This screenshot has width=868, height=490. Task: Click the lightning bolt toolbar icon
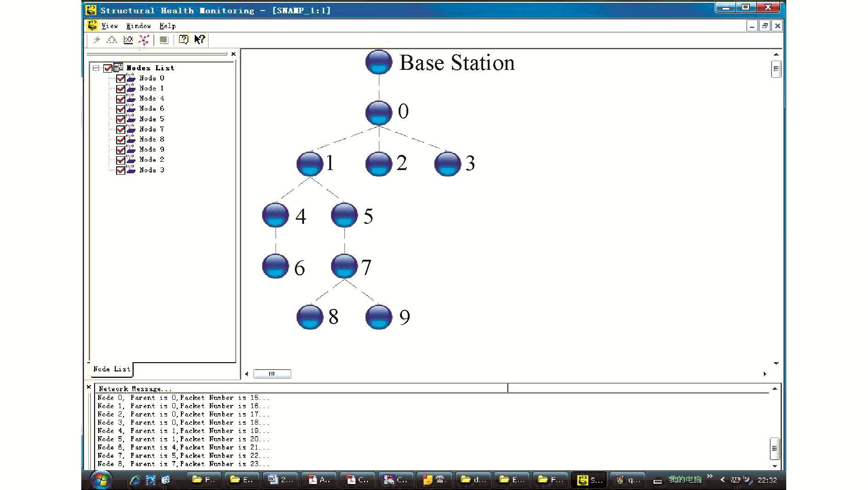coord(96,40)
